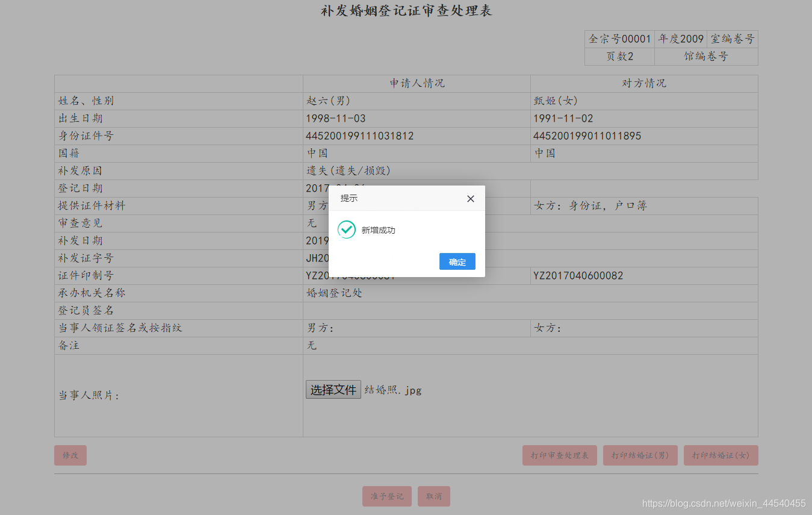The image size is (812, 515).
Task: Click the 身份证件号 row label
Action: tap(85, 136)
